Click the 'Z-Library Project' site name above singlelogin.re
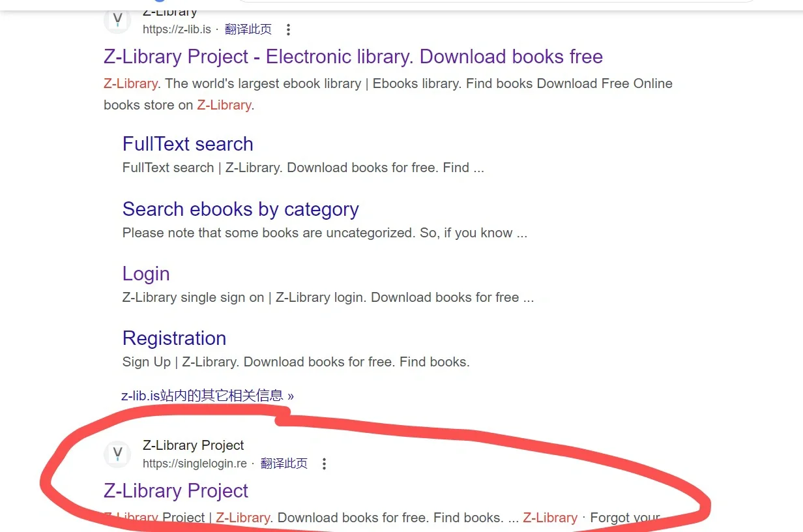 pos(194,445)
